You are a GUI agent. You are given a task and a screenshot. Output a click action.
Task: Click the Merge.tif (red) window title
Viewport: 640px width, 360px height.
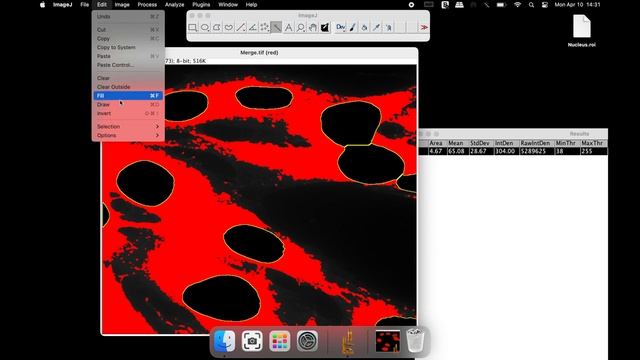click(x=259, y=53)
